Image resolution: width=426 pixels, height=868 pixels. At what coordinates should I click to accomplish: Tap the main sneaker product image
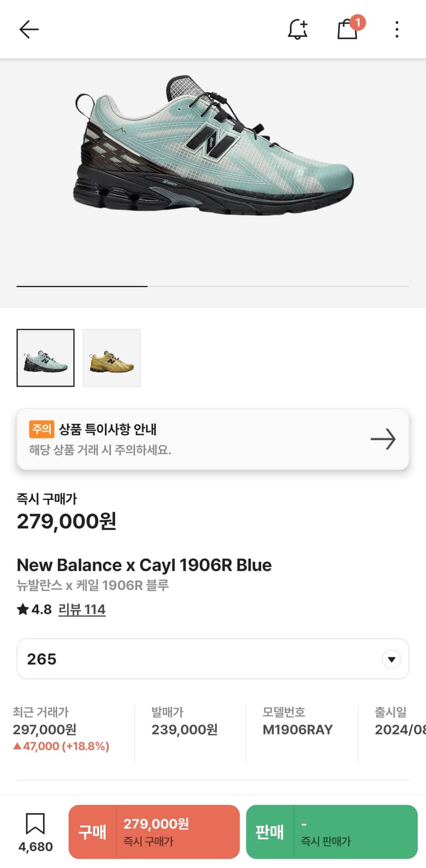pos(213,145)
